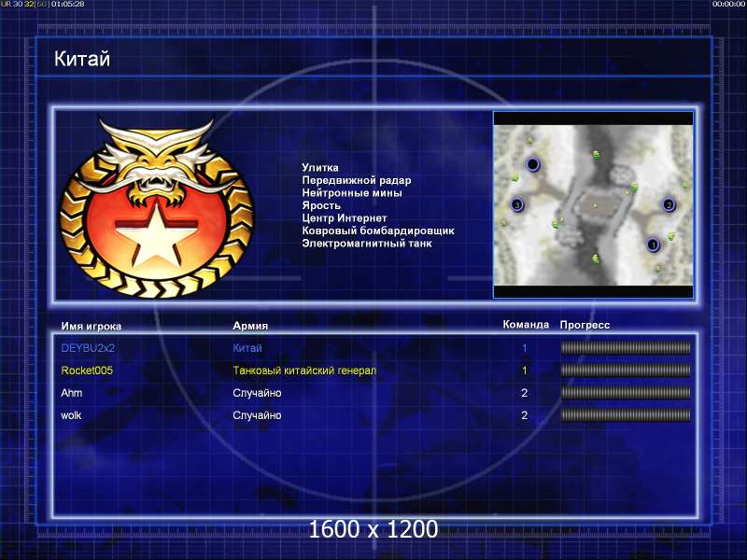Click the Имя игрока column header
This screenshot has height=560, width=747.
pos(91,326)
